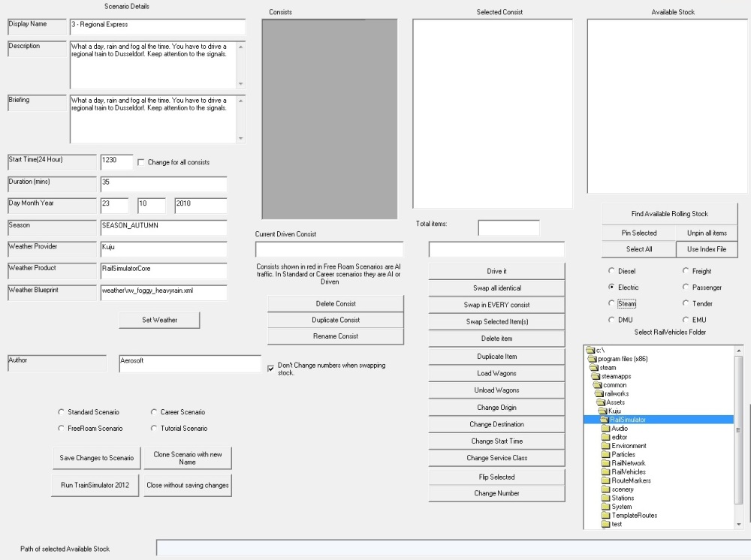Select the scenery folder
Image resolution: width=751 pixels, height=560 pixels.
pos(623,489)
